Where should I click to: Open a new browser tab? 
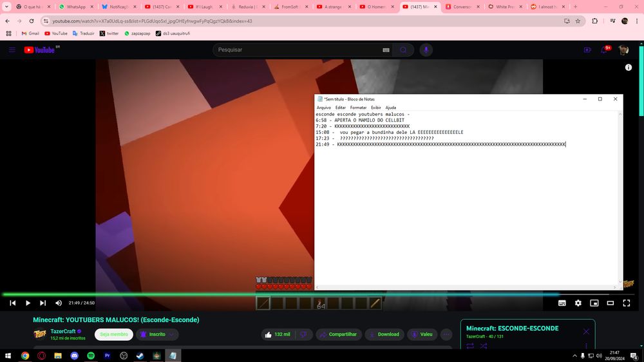pyautogui.click(x=575, y=6)
